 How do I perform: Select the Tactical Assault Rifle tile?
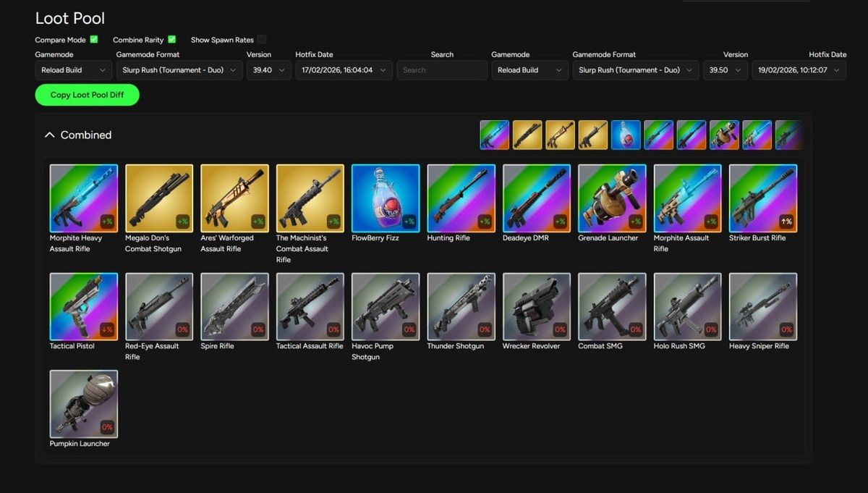310,306
